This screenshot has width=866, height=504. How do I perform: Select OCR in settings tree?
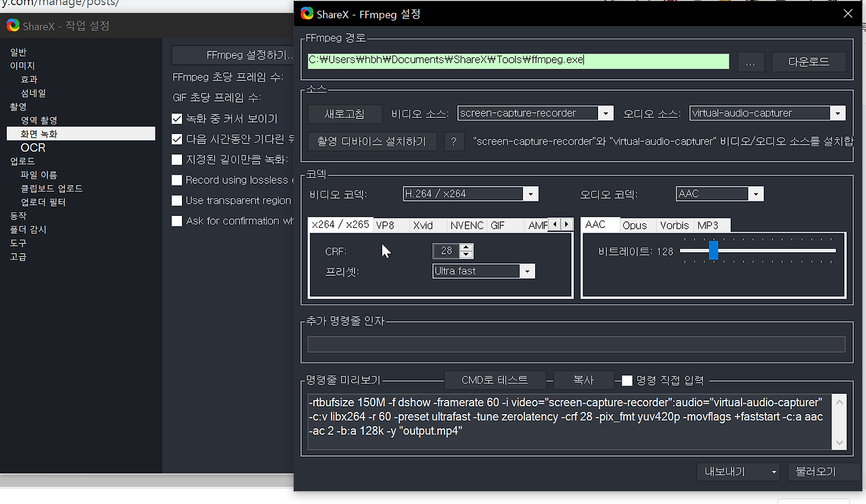pos(33,147)
